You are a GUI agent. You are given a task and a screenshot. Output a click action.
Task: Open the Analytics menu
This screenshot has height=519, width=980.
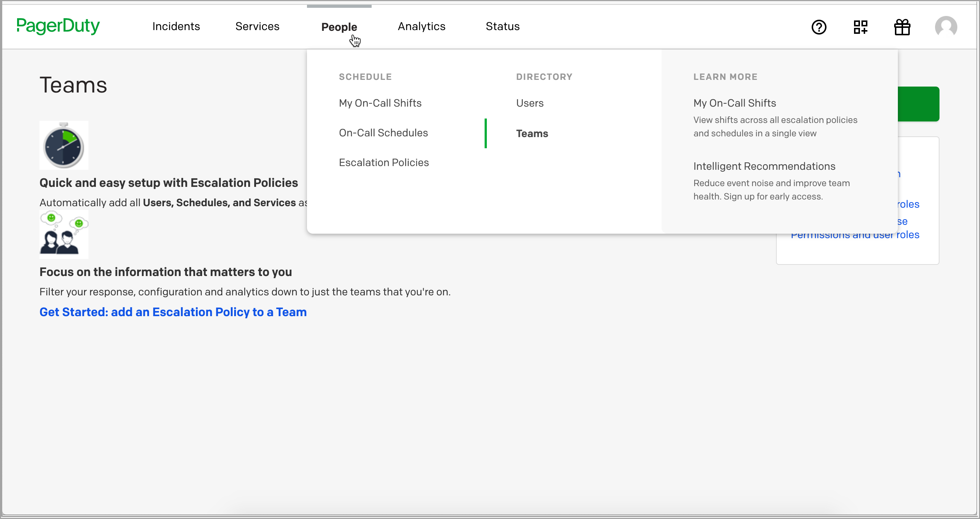tap(421, 26)
